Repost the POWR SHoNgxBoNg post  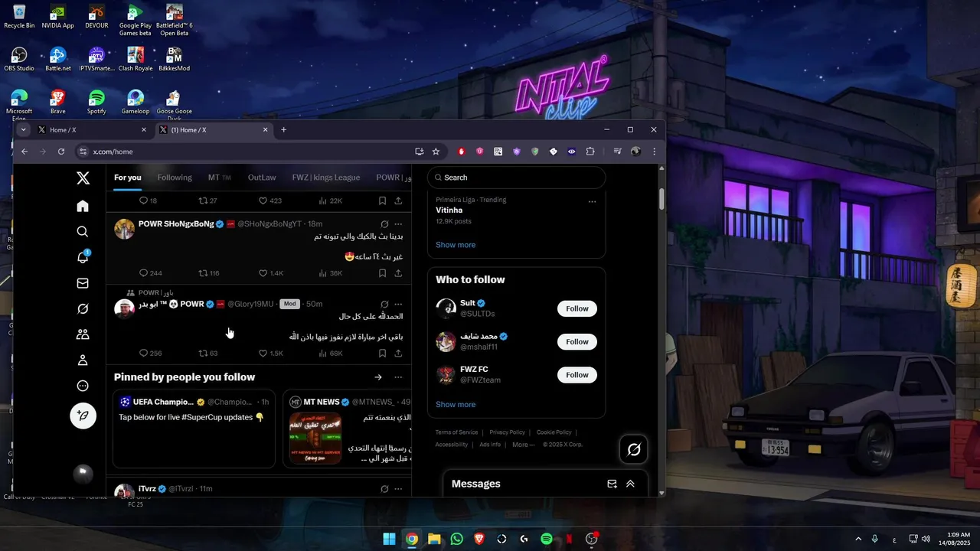(x=203, y=273)
